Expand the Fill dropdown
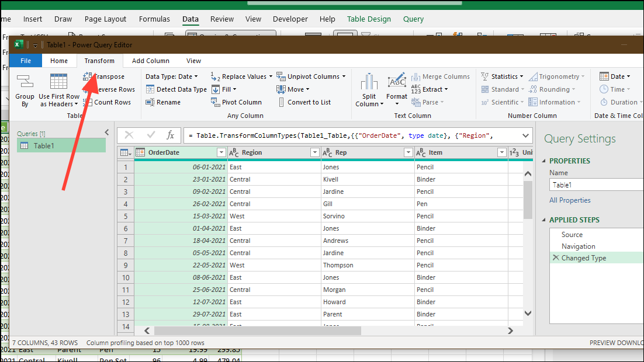 [x=227, y=89]
